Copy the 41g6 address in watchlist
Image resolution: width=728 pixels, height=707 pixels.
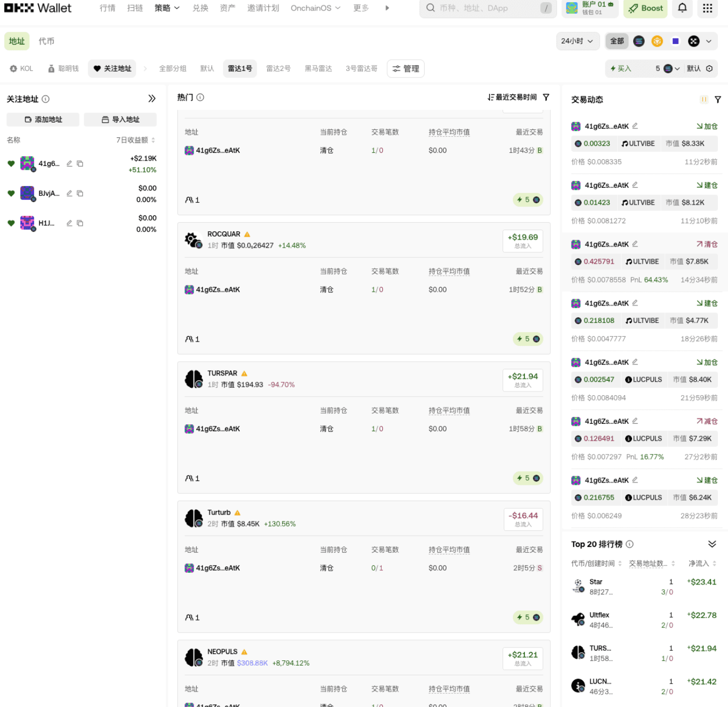click(80, 164)
